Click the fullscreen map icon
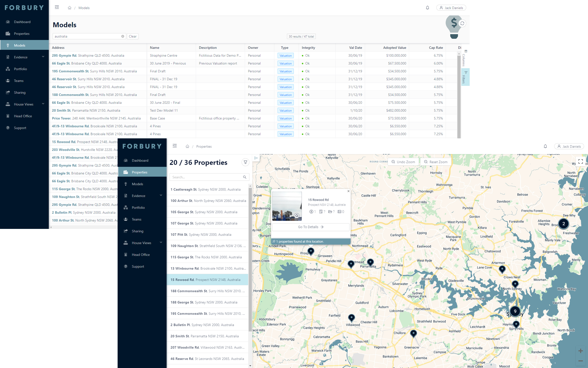The height and width of the screenshot is (368, 588). click(x=580, y=161)
